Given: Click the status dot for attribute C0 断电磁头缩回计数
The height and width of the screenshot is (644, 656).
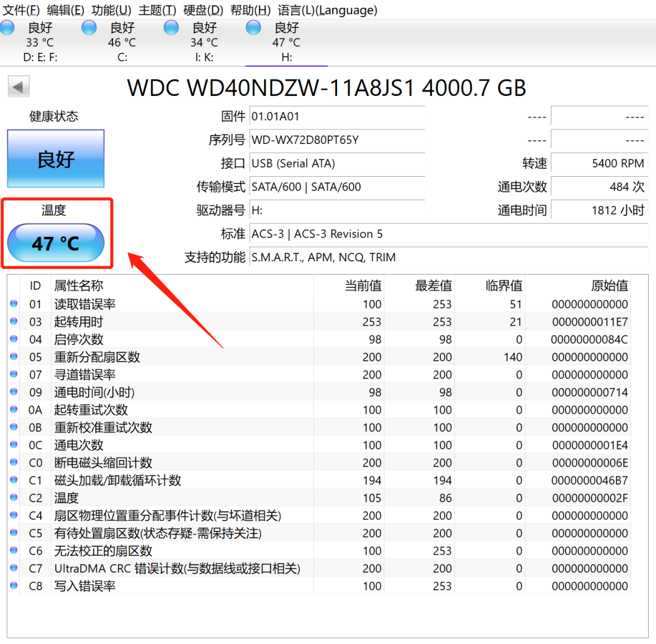Looking at the screenshot, I should tap(14, 462).
